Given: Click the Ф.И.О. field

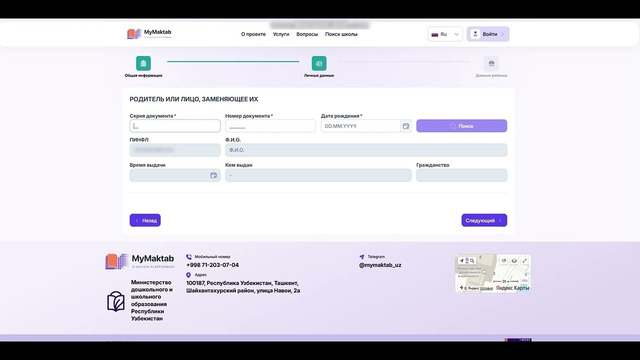Looking at the screenshot, I should [366, 150].
